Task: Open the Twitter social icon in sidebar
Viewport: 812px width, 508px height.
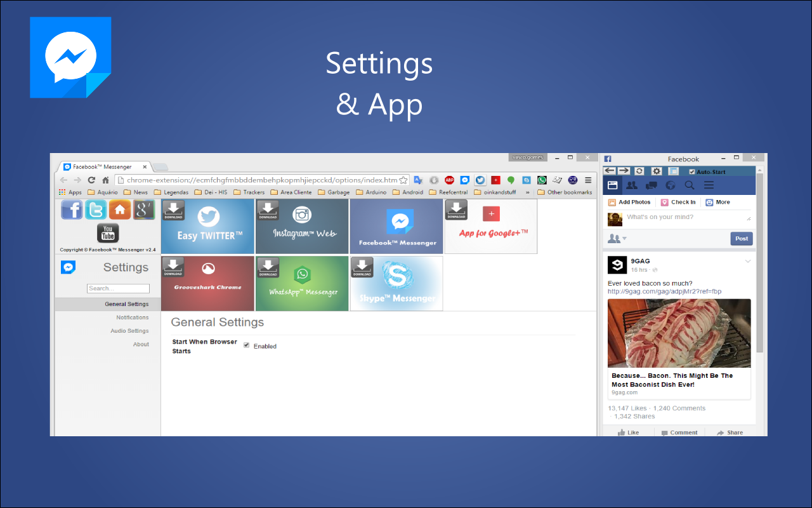Action: click(x=96, y=210)
